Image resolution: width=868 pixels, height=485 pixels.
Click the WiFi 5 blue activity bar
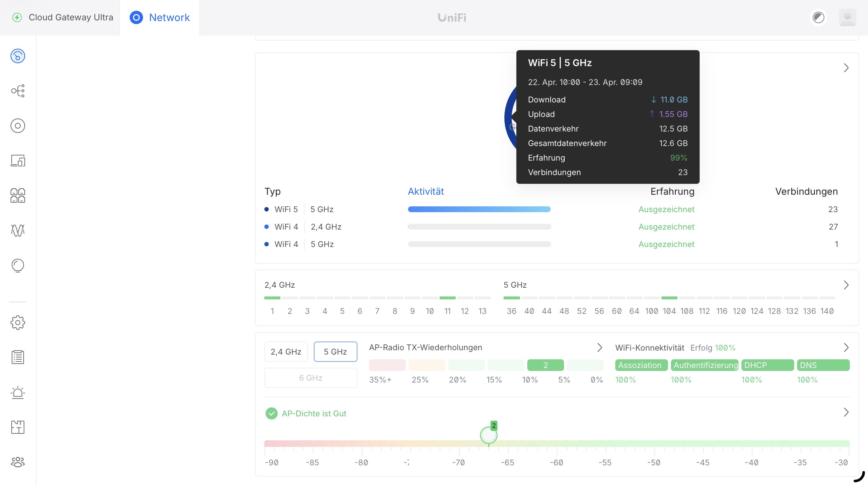coord(479,209)
